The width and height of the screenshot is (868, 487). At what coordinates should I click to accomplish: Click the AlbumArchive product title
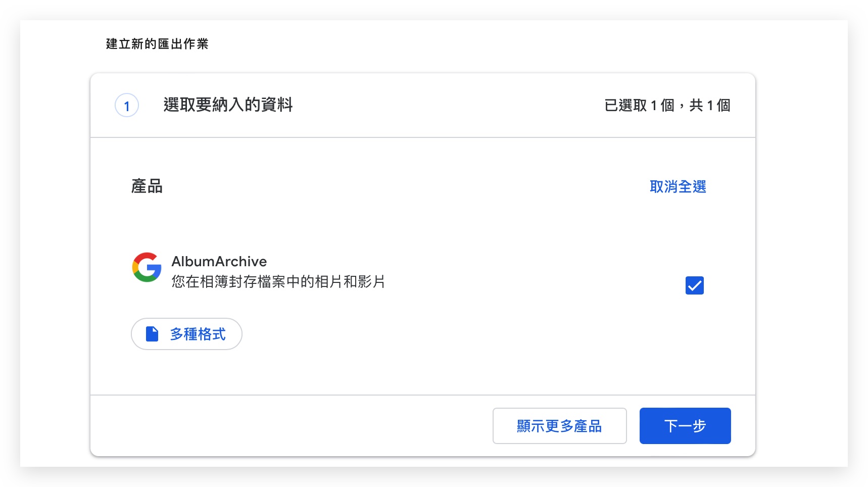(219, 261)
